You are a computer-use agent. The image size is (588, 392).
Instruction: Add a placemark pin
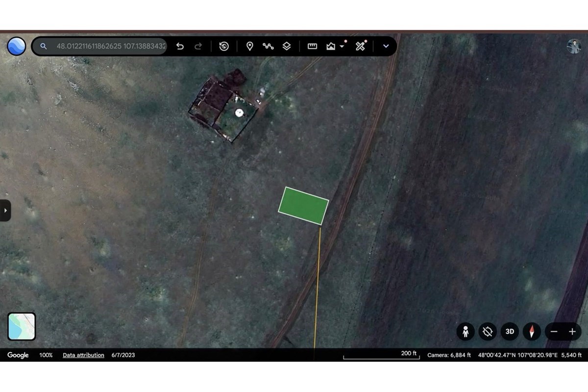click(x=249, y=46)
